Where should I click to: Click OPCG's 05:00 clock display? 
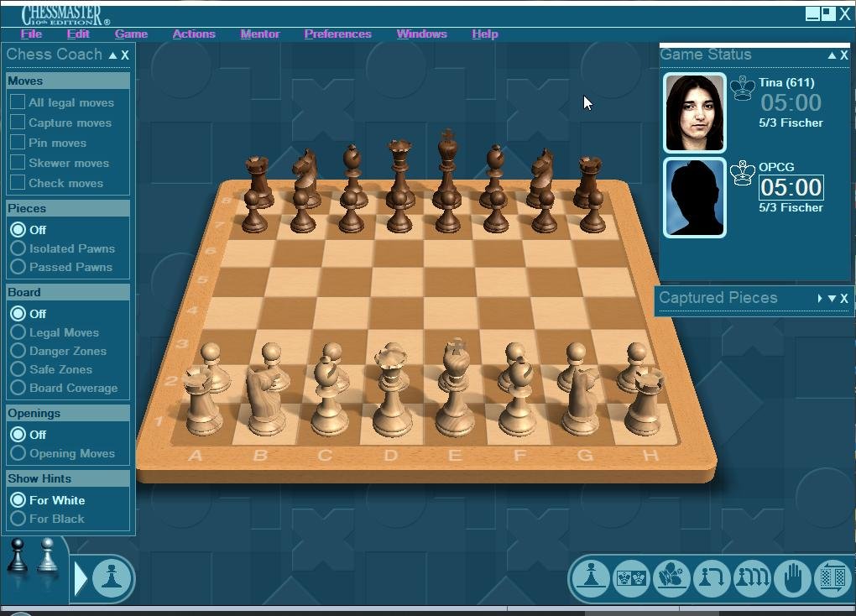pos(791,187)
